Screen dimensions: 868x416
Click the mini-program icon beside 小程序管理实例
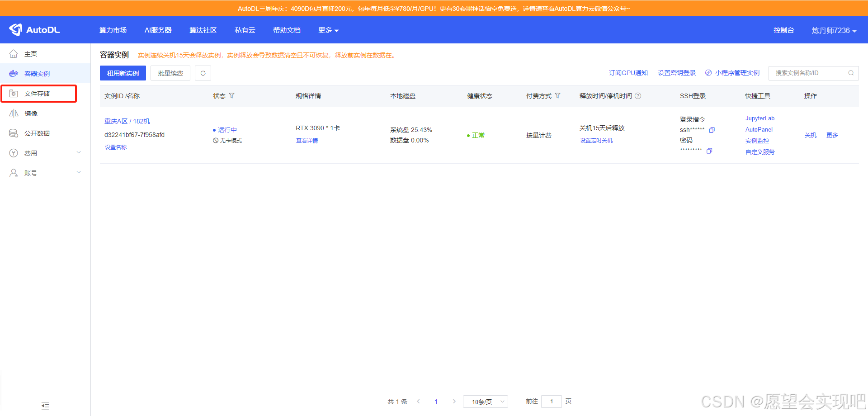(708, 73)
